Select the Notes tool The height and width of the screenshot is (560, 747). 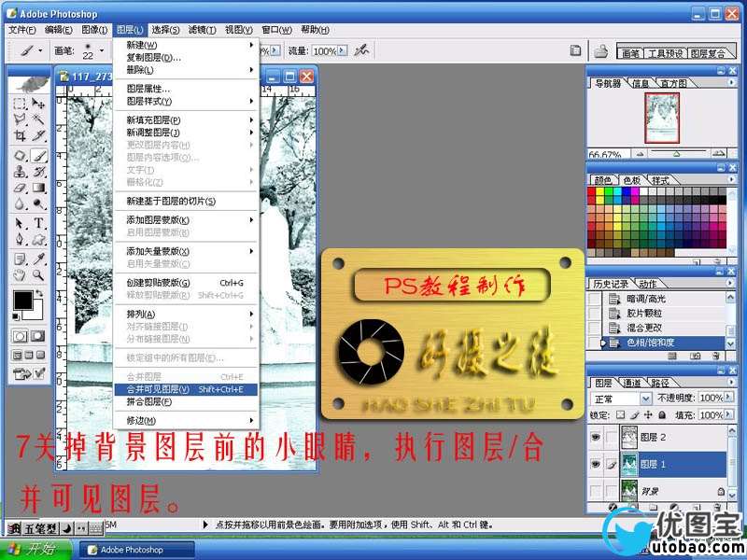coord(20,259)
